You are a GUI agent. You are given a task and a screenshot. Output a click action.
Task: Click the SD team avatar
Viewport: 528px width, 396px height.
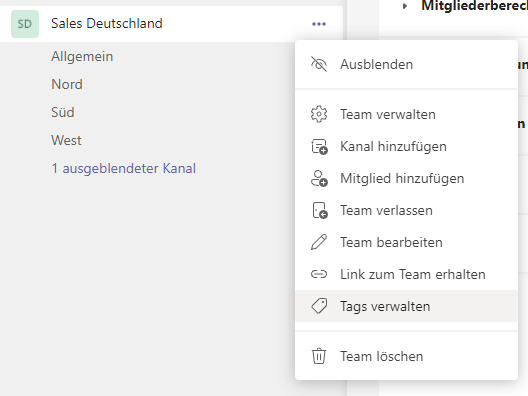pos(25,24)
